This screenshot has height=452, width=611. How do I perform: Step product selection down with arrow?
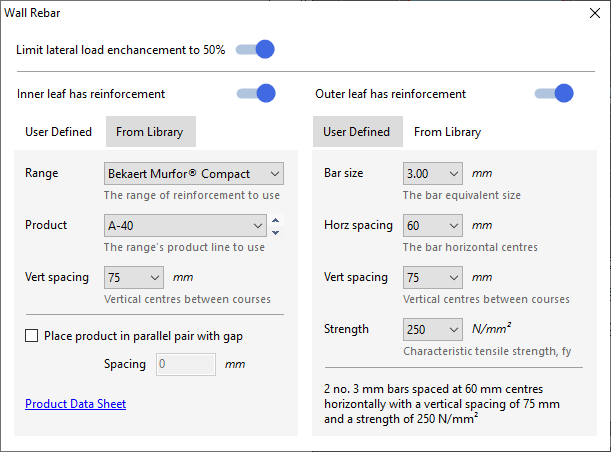click(x=275, y=233)
